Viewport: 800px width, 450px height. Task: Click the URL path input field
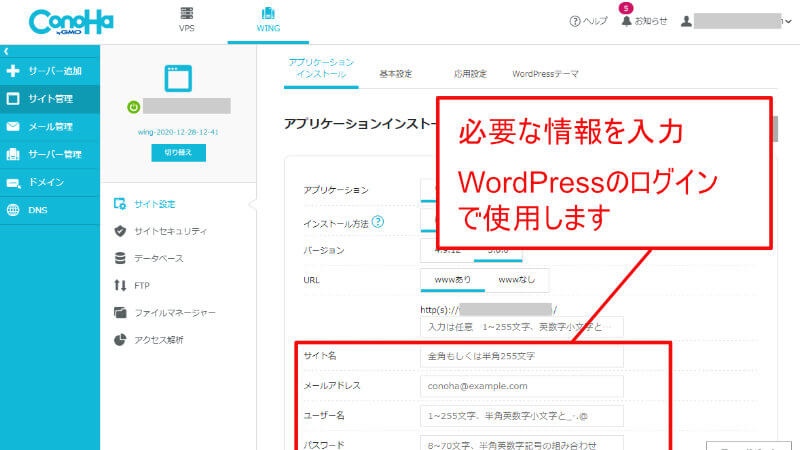(x=521, y=327)
